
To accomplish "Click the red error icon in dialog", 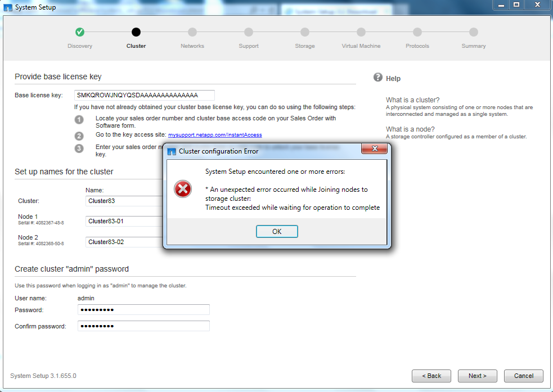I will click(183, 190).
